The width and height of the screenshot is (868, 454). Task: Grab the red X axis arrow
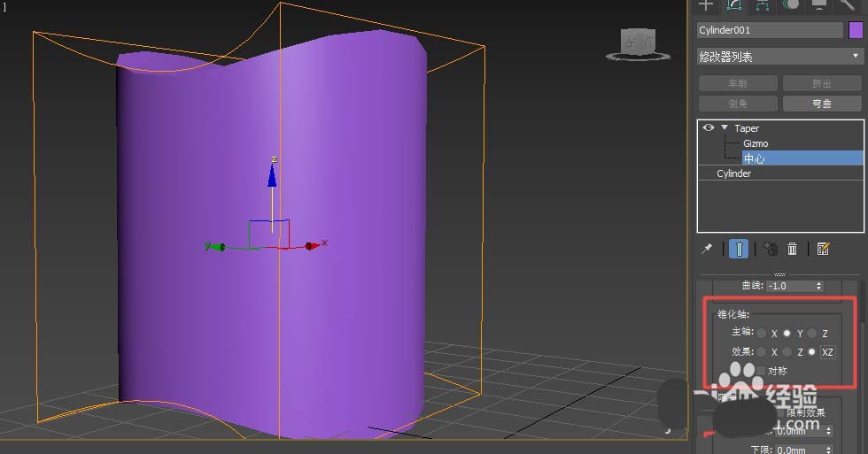tap(313, 245)
